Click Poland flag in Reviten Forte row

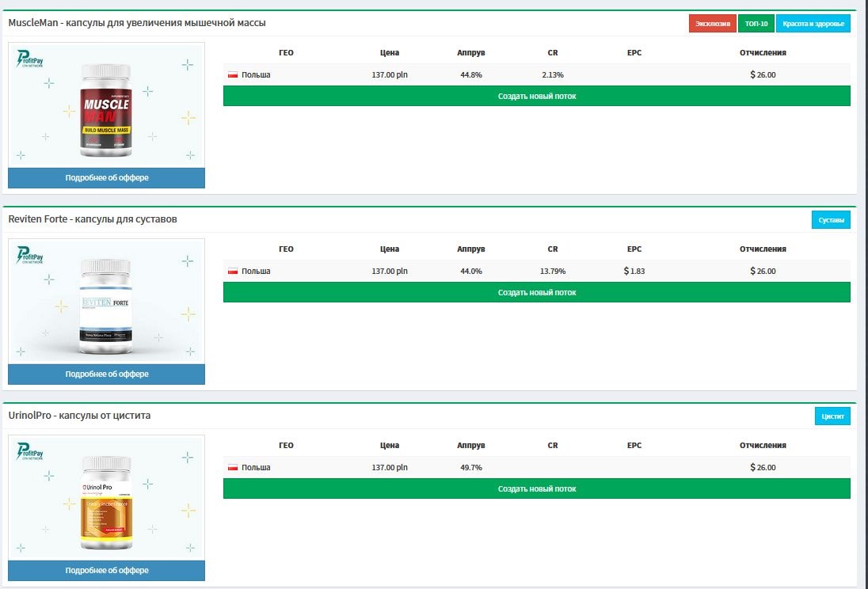coord(233,272)
